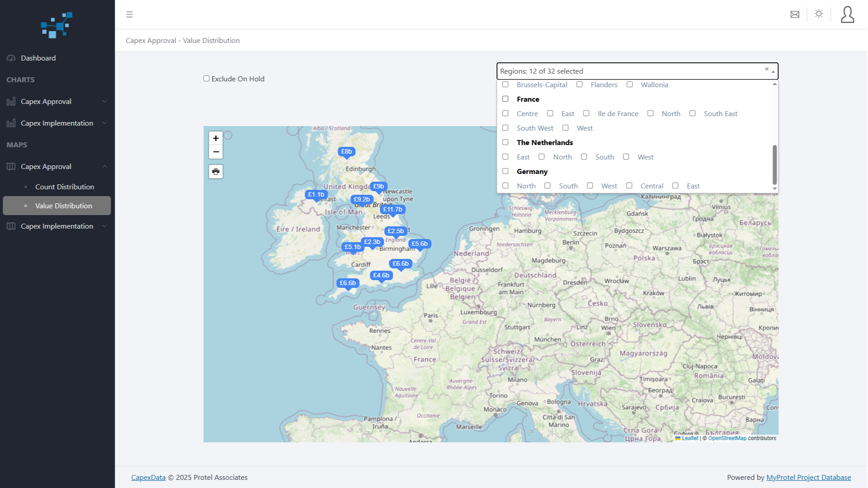Collapse Capex Approval under Maps

point(57,167)
